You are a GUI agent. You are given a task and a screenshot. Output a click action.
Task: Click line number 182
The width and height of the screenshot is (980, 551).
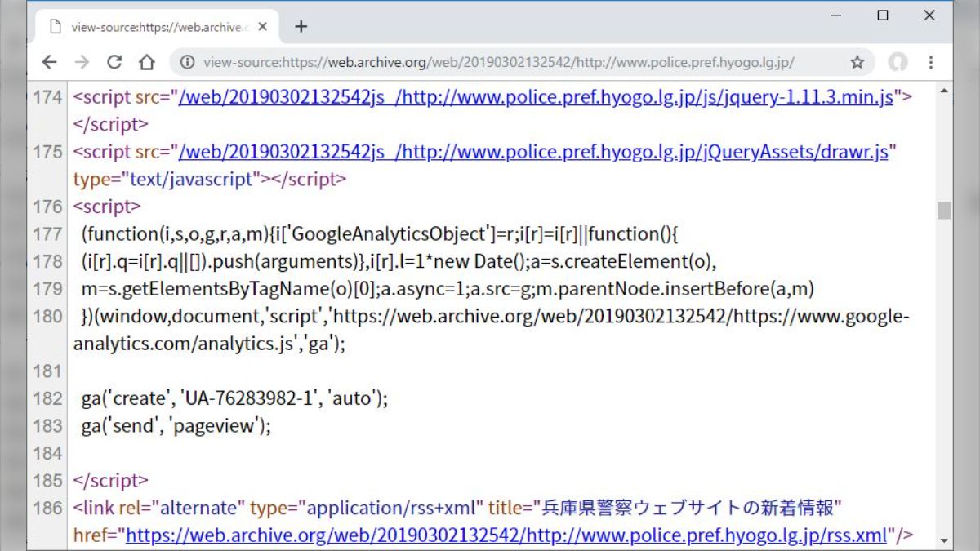point(47,398)
